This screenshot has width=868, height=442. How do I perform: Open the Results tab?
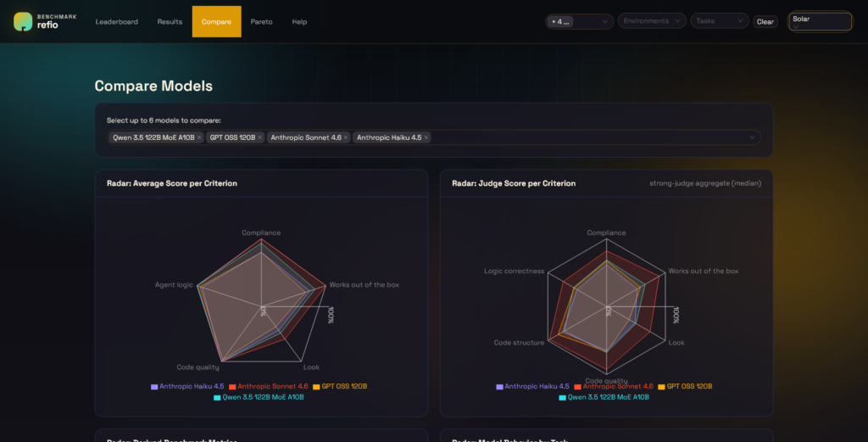pyautogui.click(x=170, y=21)
